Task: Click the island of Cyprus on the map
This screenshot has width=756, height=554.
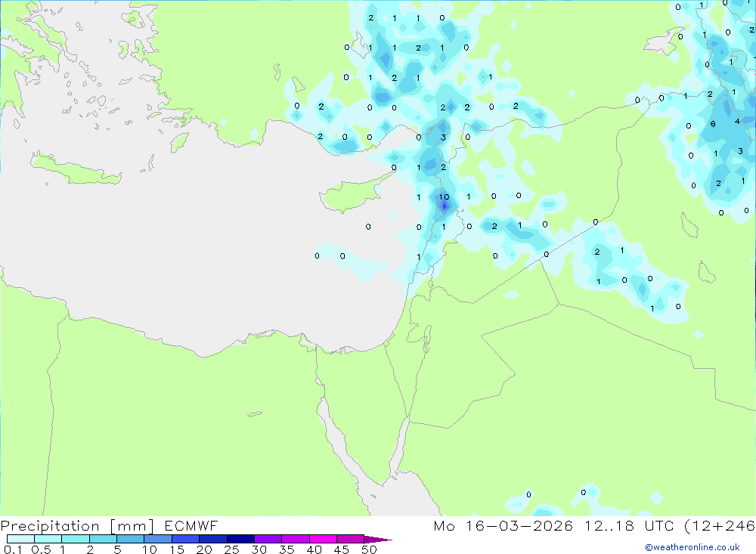Action: coord(349,195)
